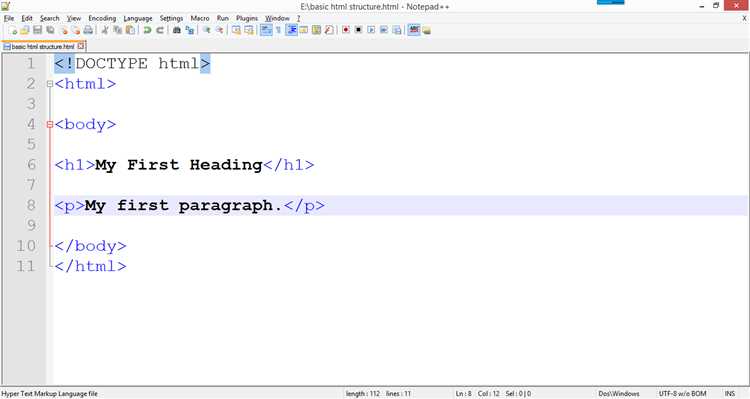Save the file with the Save icon
Screen dimensions: 750x399
click(37, 30)
